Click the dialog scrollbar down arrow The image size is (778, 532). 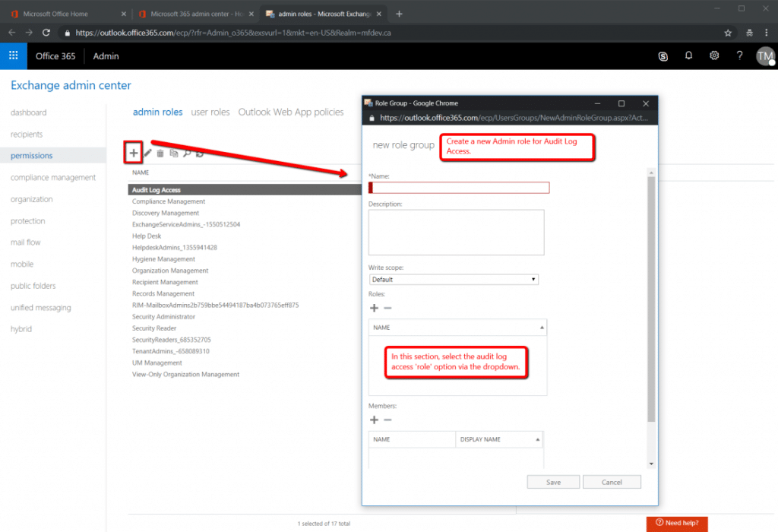(x=651, y=464)
